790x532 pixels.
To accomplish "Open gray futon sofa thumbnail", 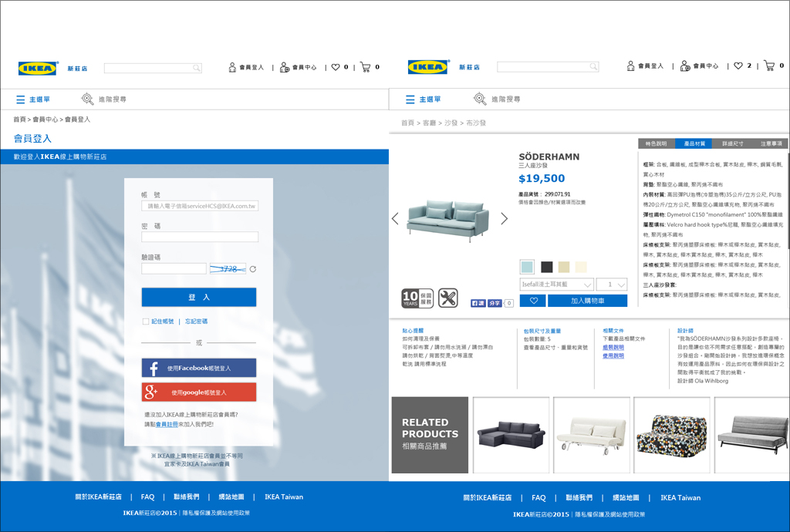I will [752, 435].
